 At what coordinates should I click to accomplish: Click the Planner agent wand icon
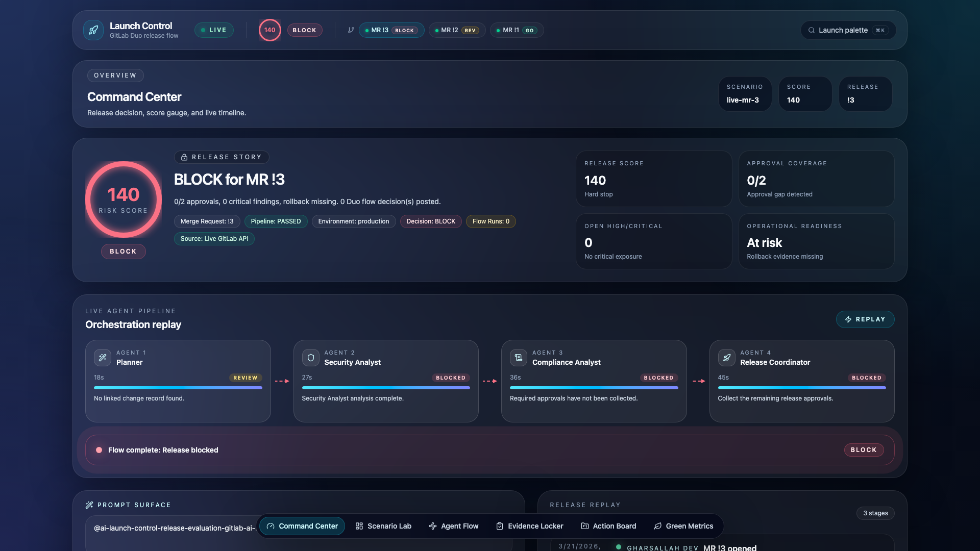[x=103, y=358]
